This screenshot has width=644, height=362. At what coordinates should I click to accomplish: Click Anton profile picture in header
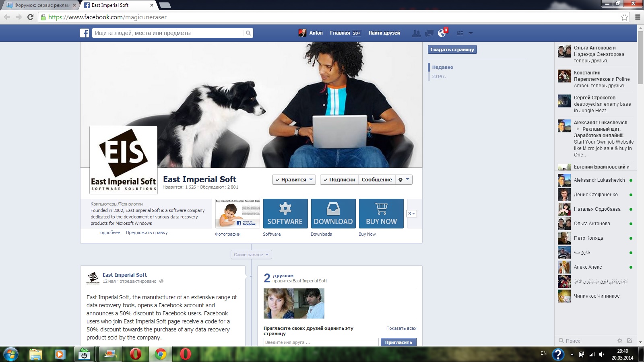[302, 33]
